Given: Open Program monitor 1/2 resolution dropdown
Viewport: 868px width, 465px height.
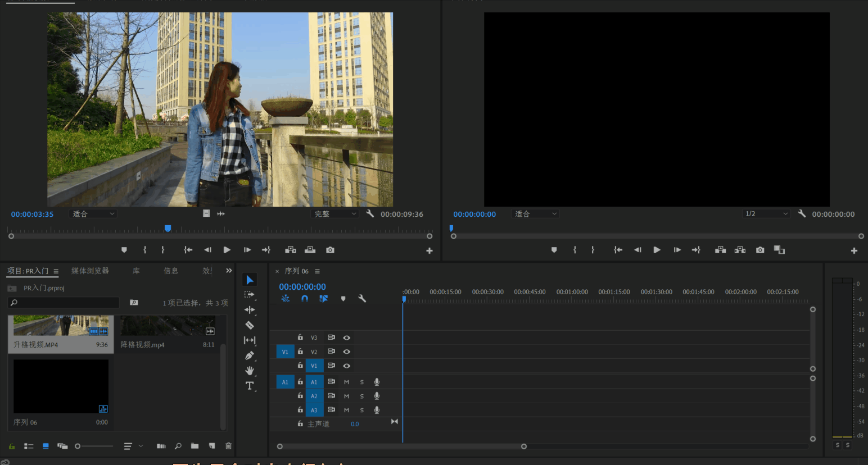Looking at the screenshot, I should pos(766,214).
